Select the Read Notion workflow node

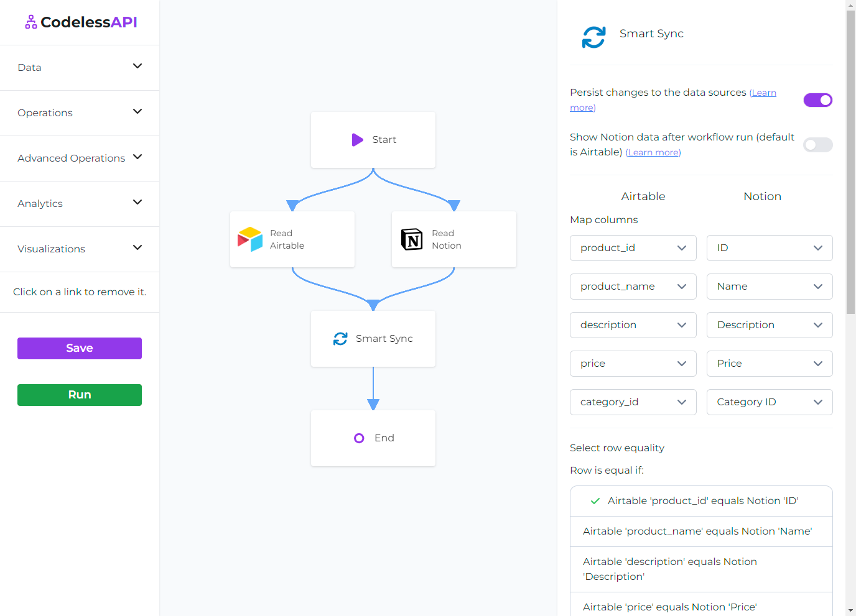tap(454, 239)
